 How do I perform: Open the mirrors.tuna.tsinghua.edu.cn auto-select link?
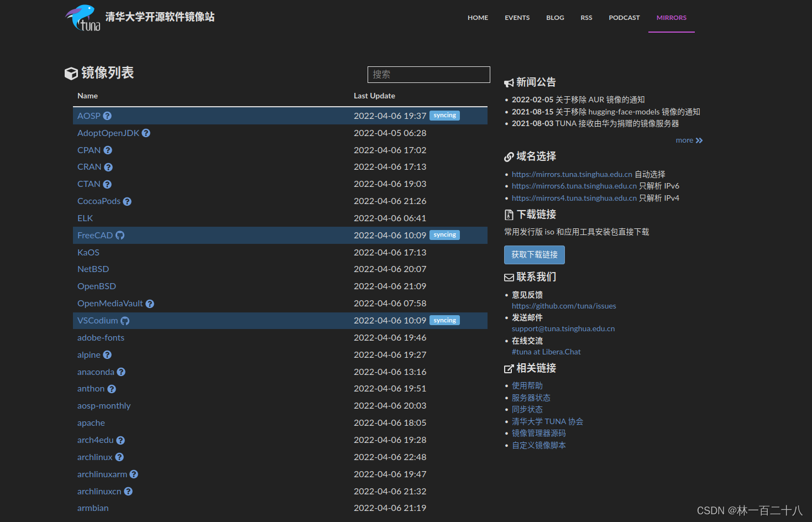pyautogui.click(x=572, y=175)
